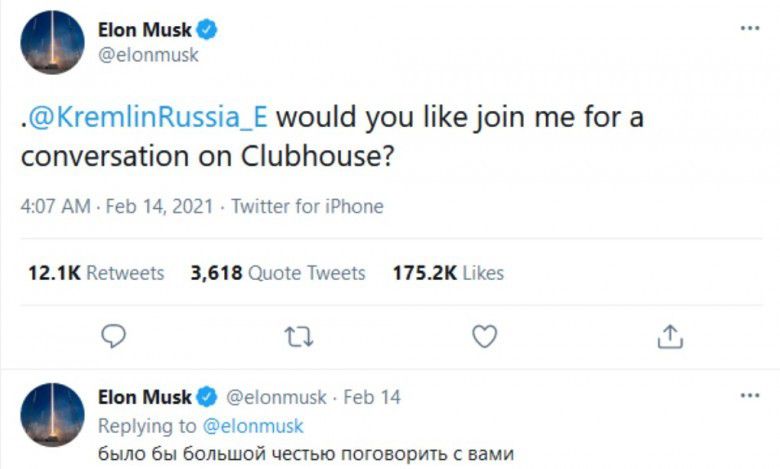Screen dimensions: 780x469
Task: Click the Twitter for iPhone source link
Action: [x=308, y=207]
